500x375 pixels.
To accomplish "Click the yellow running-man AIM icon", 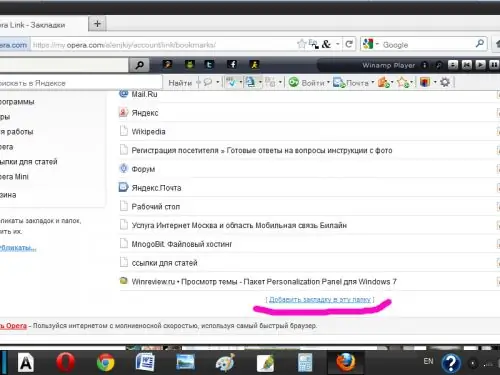I will click(254, 64).
